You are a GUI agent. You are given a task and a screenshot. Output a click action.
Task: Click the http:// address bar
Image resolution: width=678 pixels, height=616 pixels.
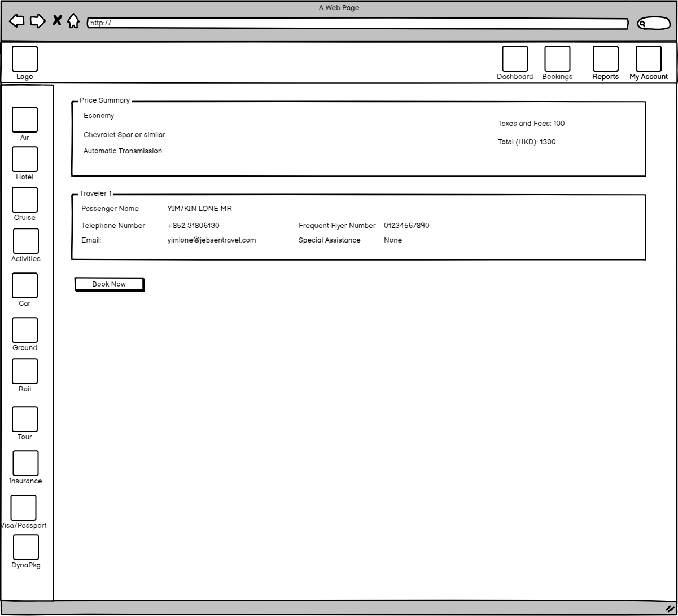357,23
